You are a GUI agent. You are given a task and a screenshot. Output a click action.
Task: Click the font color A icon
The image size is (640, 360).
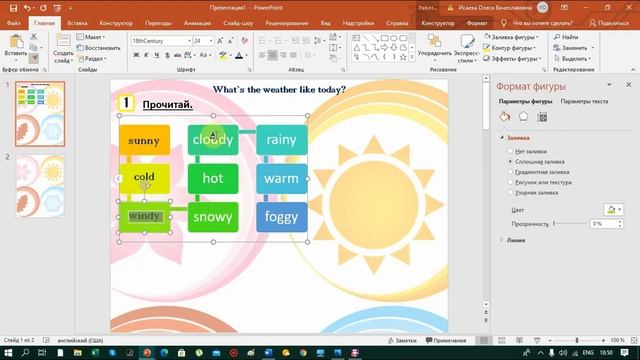pos(239,56)
